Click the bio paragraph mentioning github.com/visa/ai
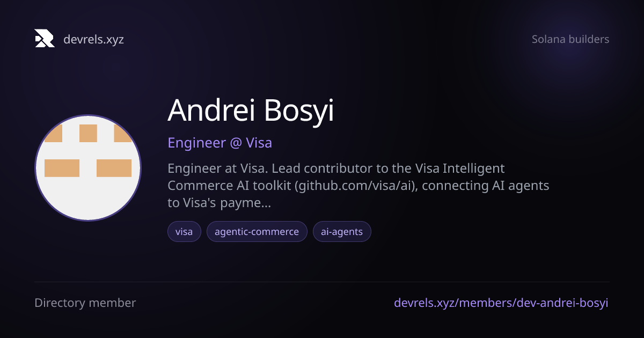 358,186
